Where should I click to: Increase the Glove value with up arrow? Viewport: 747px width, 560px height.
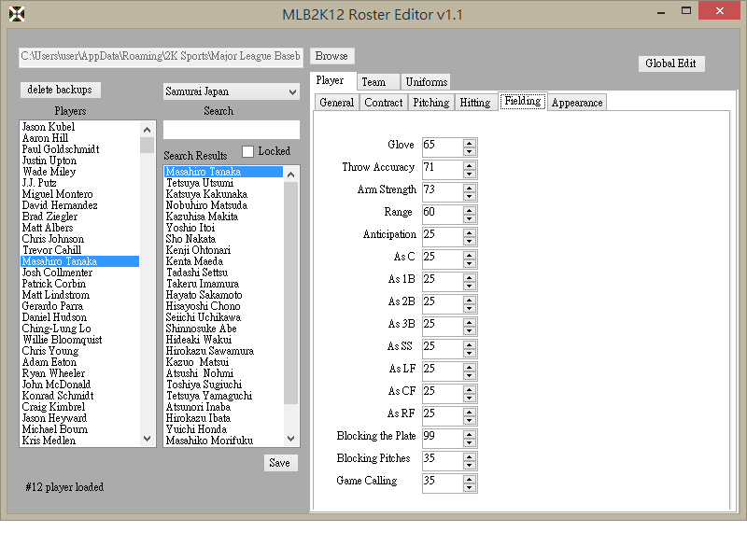tap(470, 144)
